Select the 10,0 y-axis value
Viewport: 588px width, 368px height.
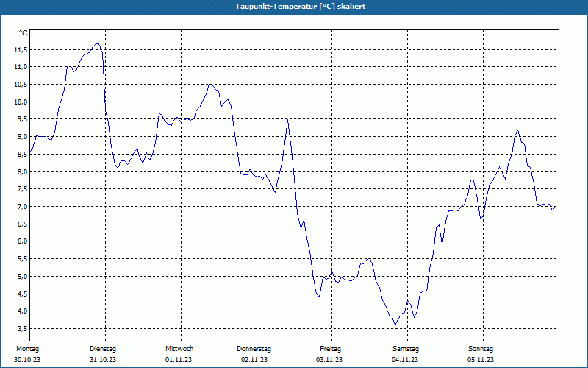tap(21, 102)
